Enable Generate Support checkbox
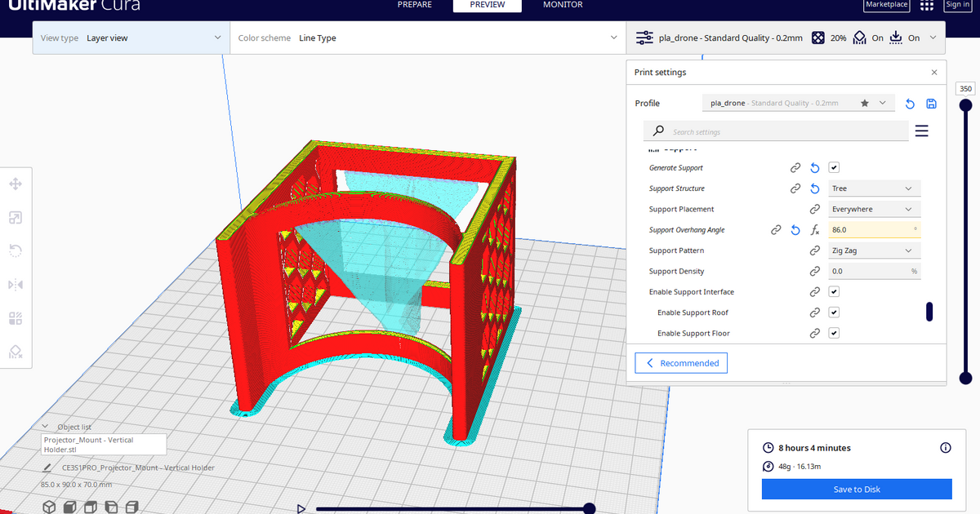 tap(834, 167)
